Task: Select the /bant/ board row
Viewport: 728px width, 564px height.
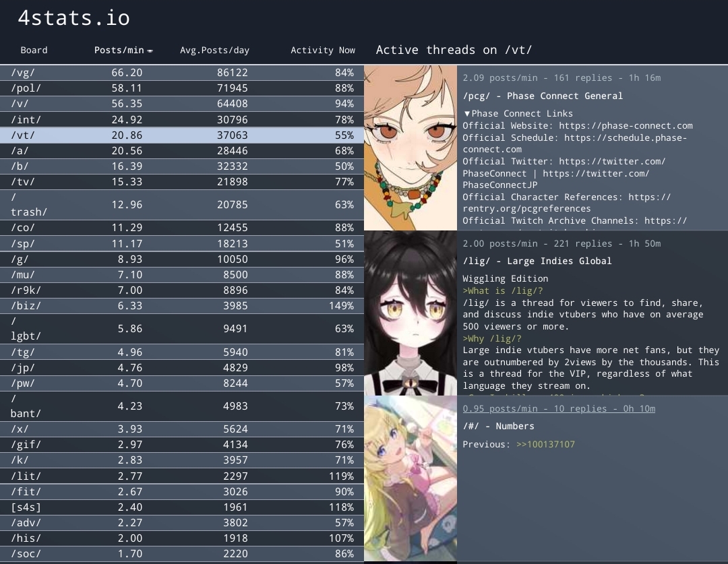Action: [x=182, y=406]
